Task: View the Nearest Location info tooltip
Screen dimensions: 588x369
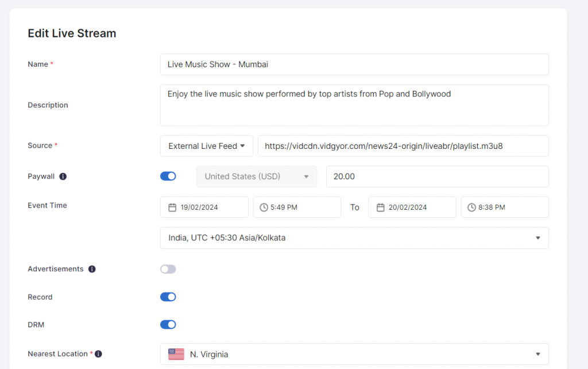Action: (98, 353)
